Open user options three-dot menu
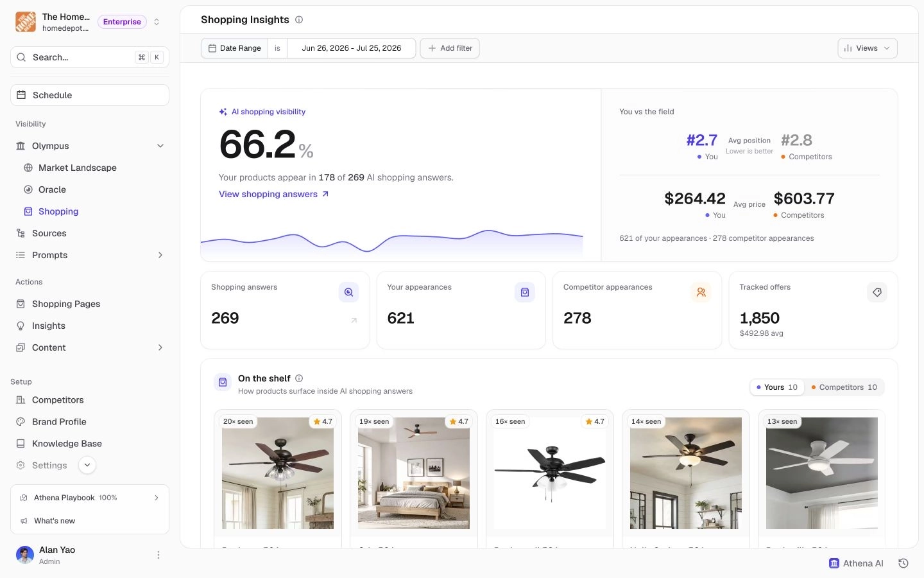924x578 pixels. click(158, 555)
